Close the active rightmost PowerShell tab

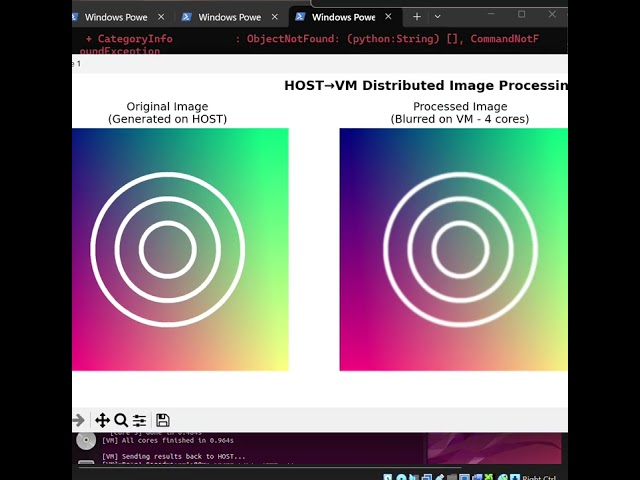(x=388, y=16)
